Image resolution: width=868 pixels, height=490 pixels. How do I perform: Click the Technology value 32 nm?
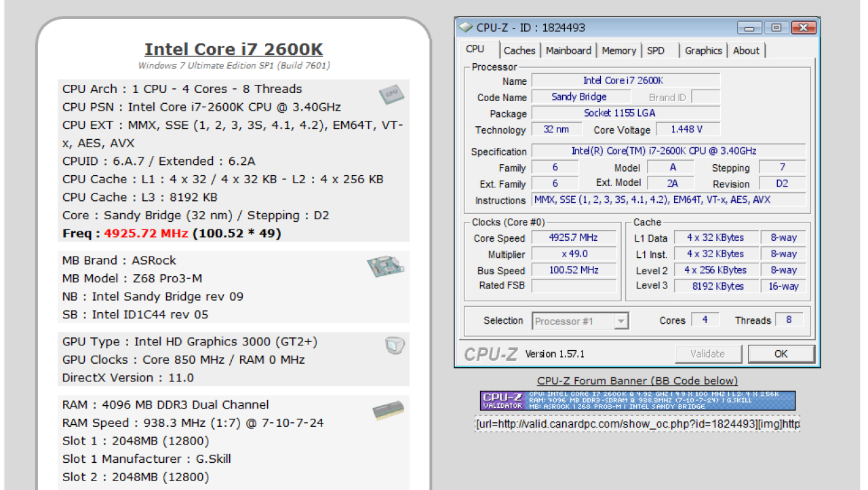pos(556,130)
